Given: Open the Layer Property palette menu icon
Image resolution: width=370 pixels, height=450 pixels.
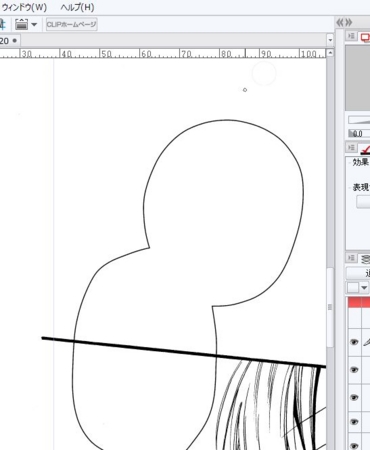Looking at the screenshot, I should 351,147.
